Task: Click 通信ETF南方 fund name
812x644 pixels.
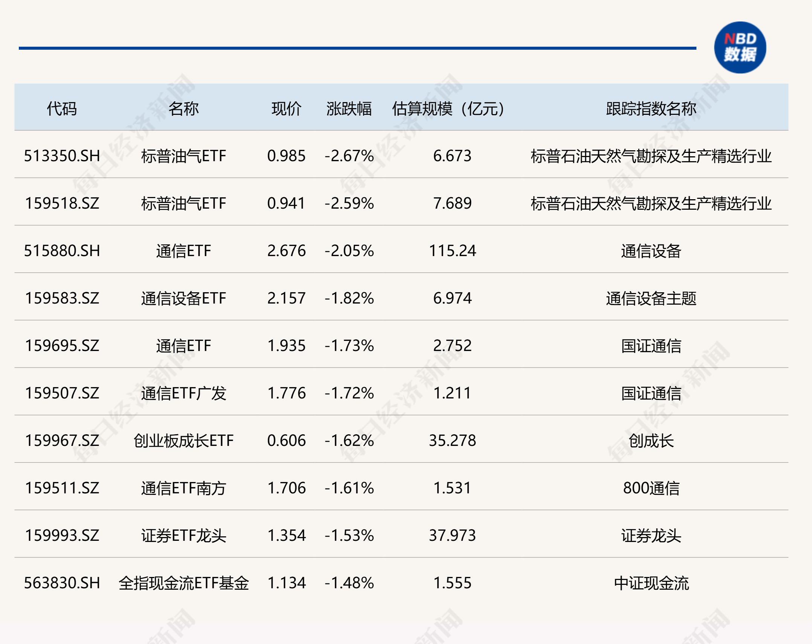Action: tap(183, 488)
